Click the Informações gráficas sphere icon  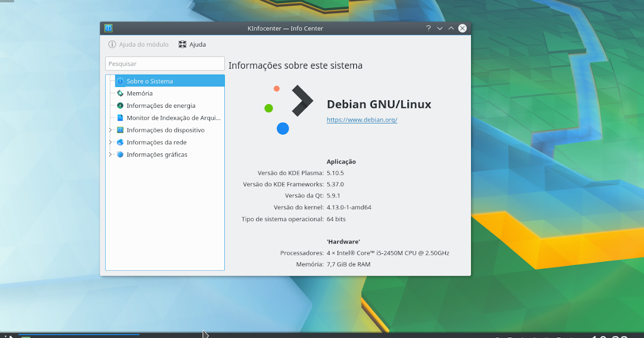[x=120, y=155]
